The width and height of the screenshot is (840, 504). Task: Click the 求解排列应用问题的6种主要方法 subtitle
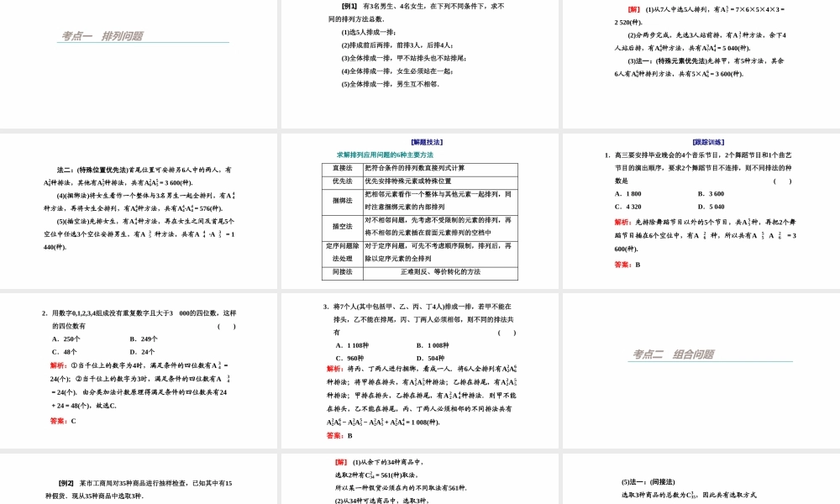pos(385,155)
